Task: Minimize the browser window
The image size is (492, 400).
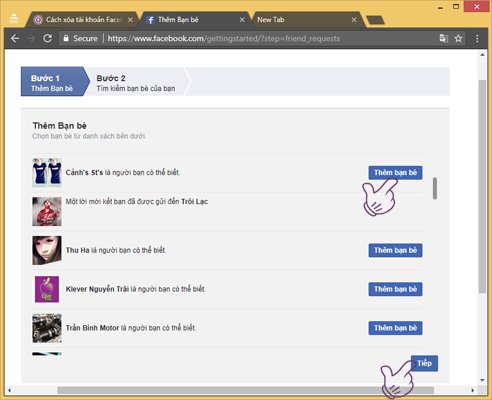Action: [x=441, y=7]
